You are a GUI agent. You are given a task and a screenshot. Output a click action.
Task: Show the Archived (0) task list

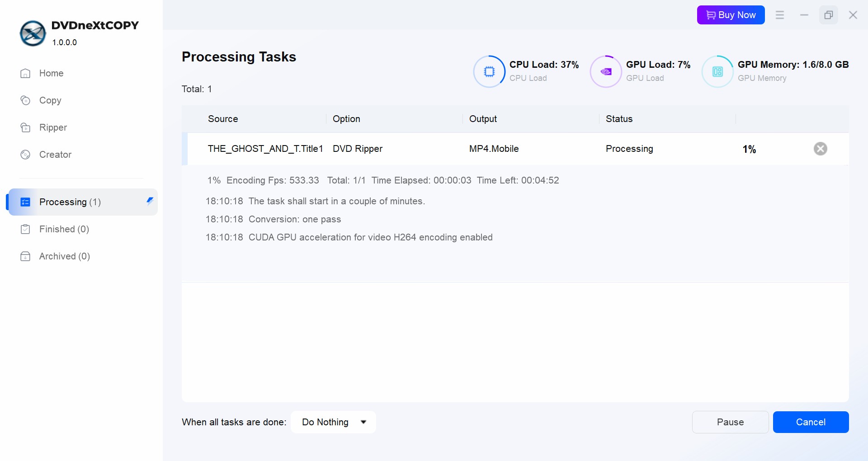pos(65,256)
